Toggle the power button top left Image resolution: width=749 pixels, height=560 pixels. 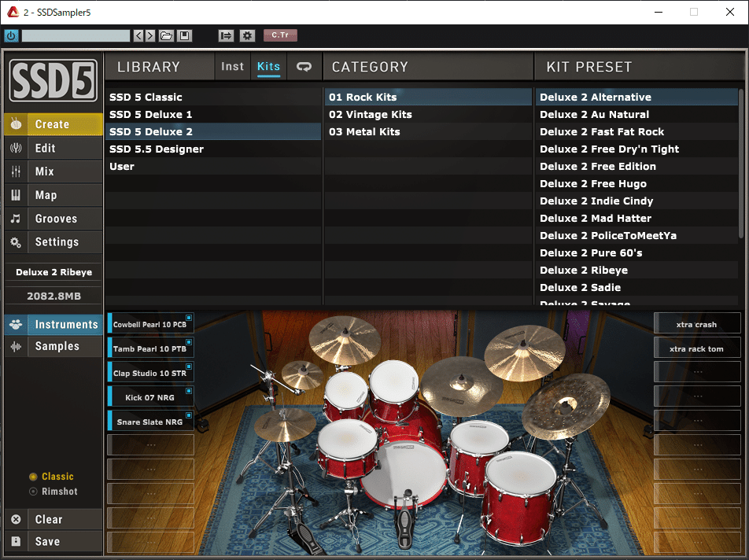(x=11, y=35)
